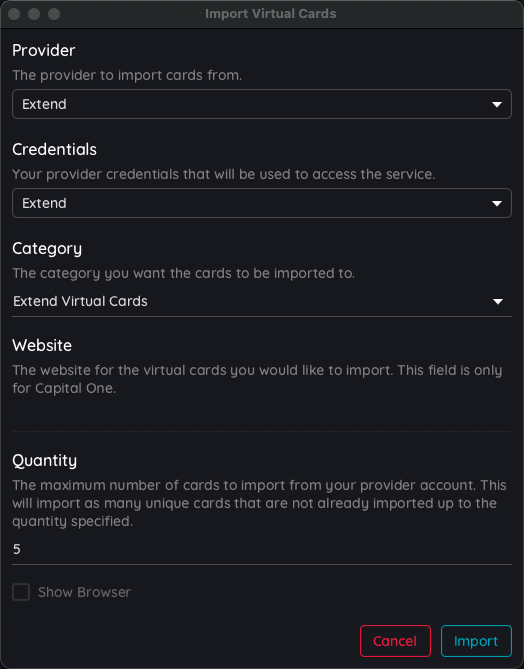The image size is (524, 669).
Task: Expand the Extend Virtual Cards category selector
Action: click(x=262, y=302)
